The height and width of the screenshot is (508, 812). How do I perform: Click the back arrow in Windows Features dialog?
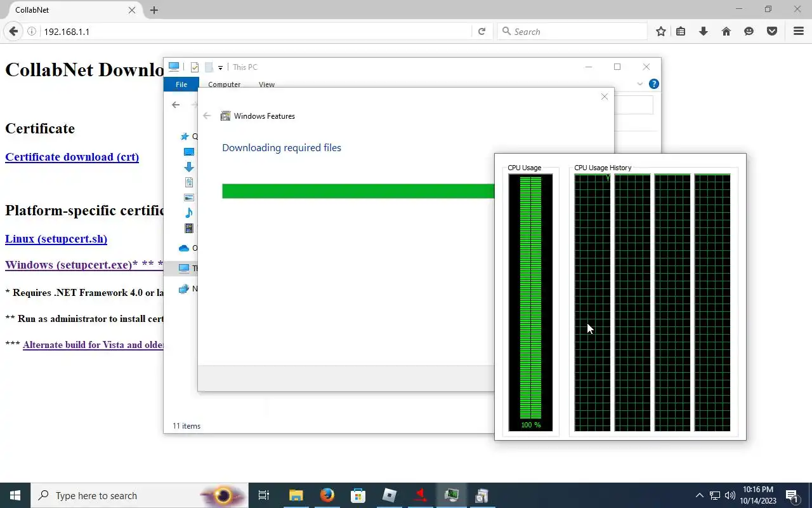click(207, 116)
